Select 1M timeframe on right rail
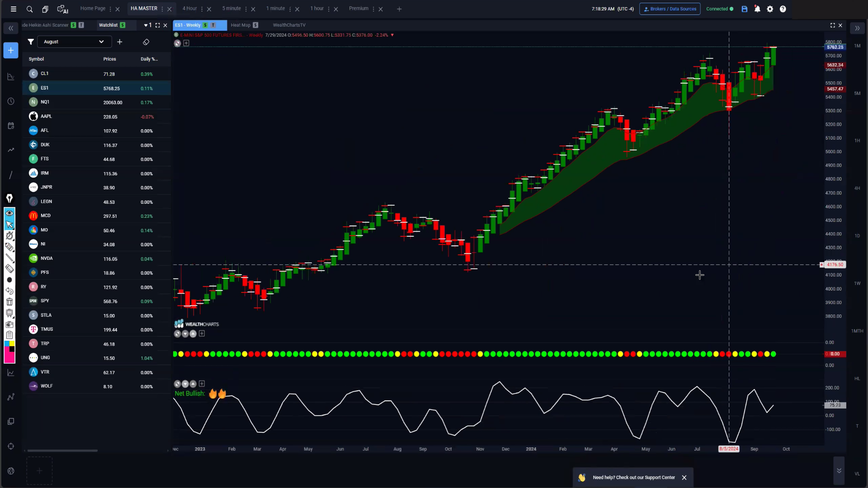Image resolution: width=868 pixels, height=488 pixels. 857,46
